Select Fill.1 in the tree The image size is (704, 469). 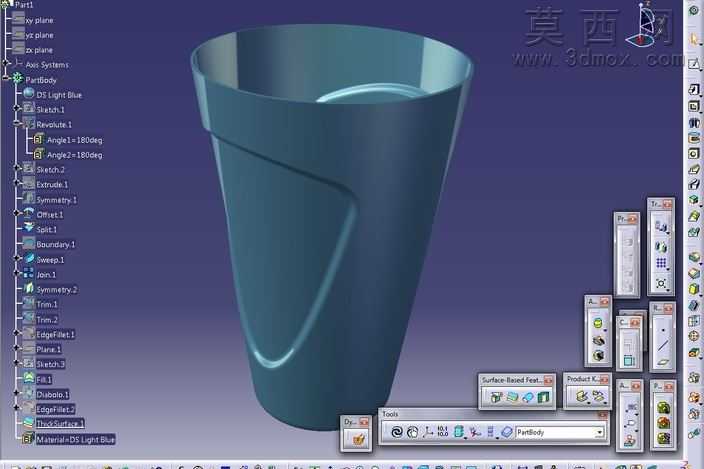click(44, 380)
